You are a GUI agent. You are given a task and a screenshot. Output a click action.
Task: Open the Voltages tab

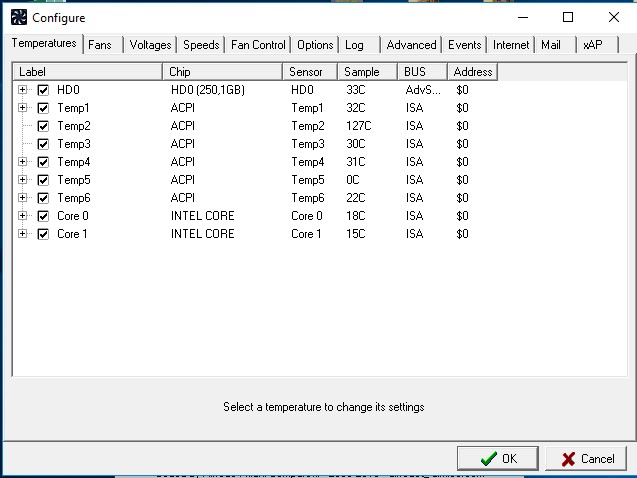tap(151, 45)
